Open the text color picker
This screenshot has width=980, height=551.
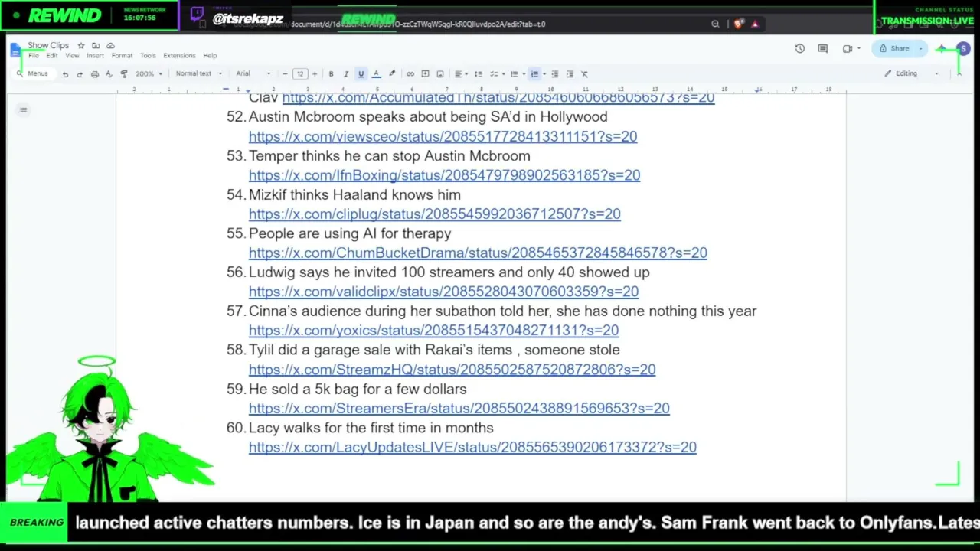(376, 74)
